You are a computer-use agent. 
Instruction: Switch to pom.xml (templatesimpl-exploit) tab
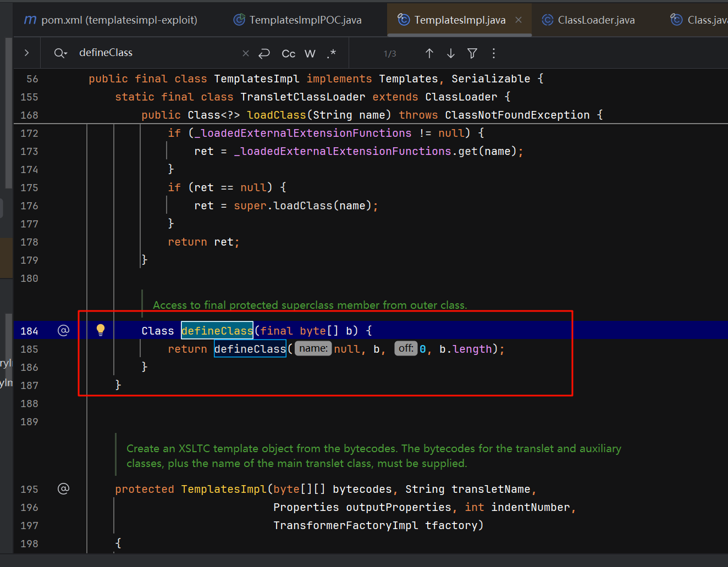click(111, 20)
